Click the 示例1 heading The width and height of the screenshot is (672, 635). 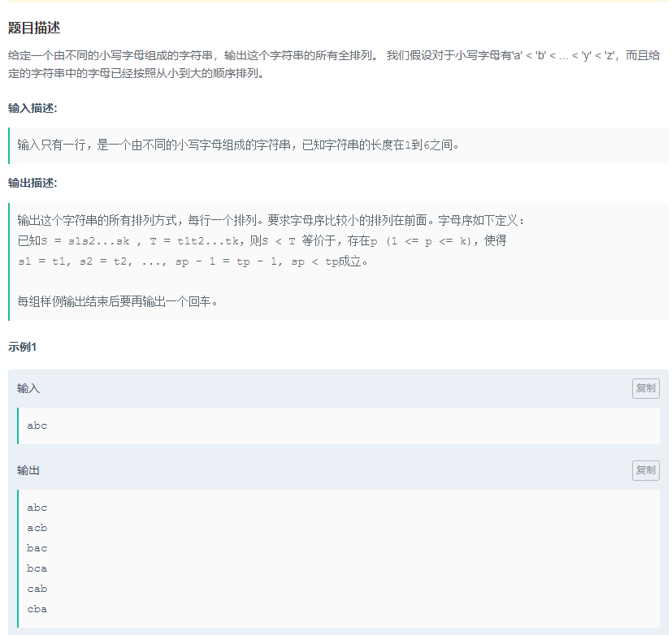tap(22, 348)
